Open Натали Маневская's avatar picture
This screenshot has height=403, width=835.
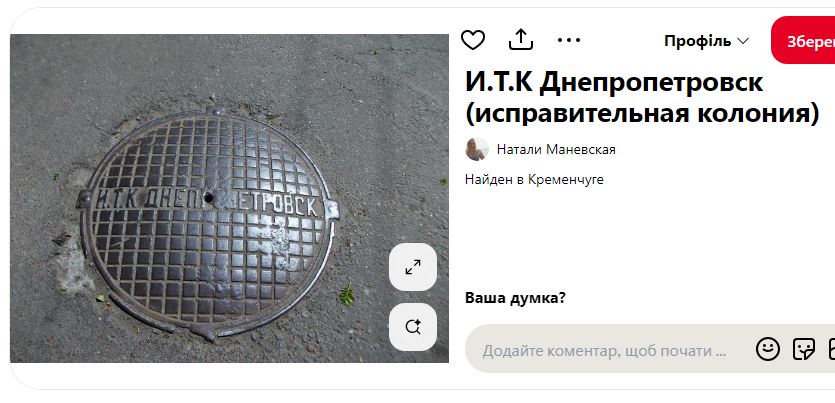tap(477, 150)
